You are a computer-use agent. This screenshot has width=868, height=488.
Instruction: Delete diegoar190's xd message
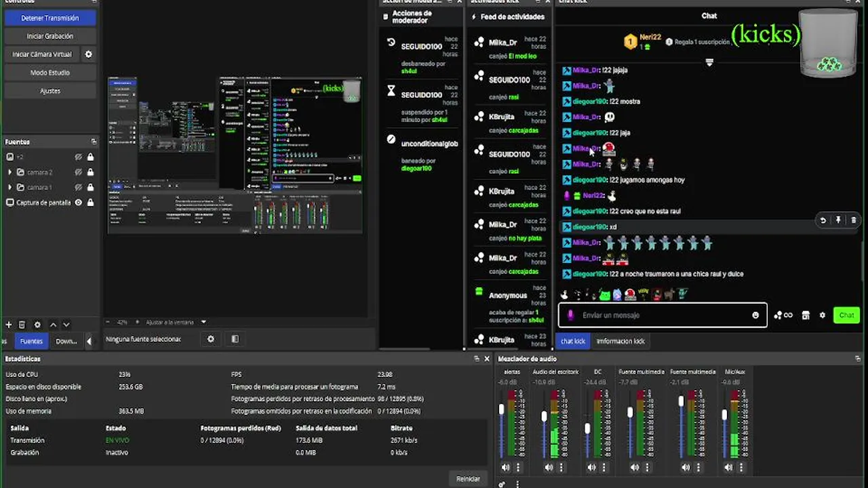point(853,220)
